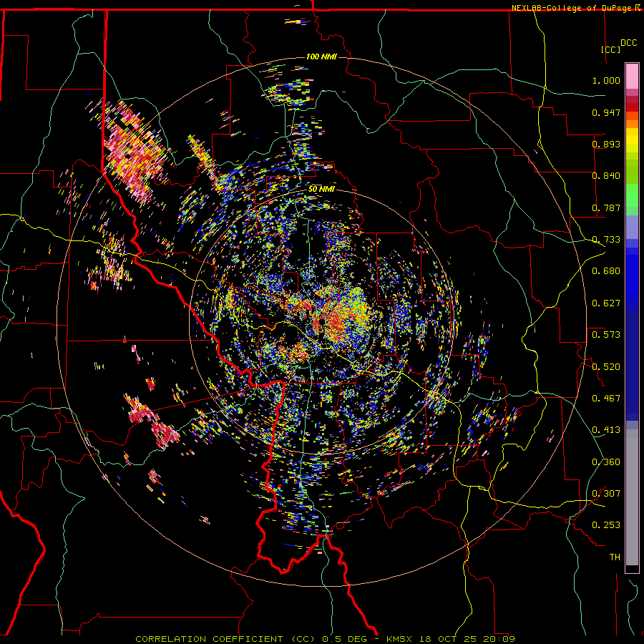The width and height of the screenshot is (644, 644).
Task: Click the 0.840 scale value
Action: click(x=606, y=176)
